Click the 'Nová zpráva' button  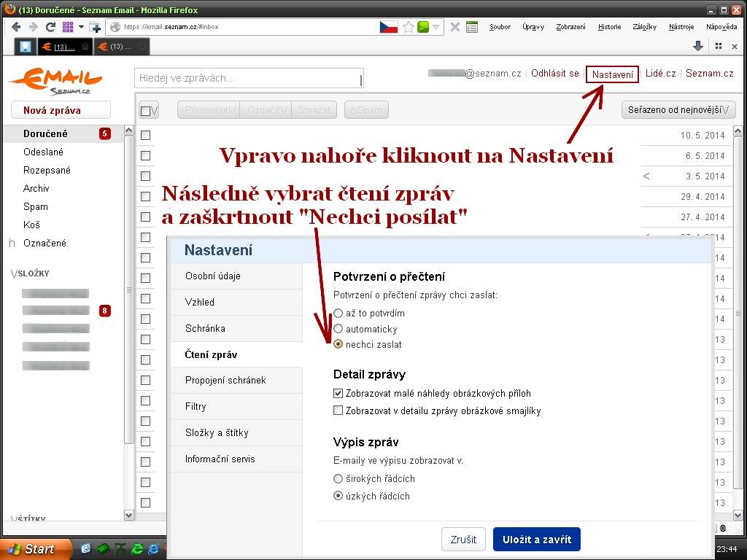(61, 111)
